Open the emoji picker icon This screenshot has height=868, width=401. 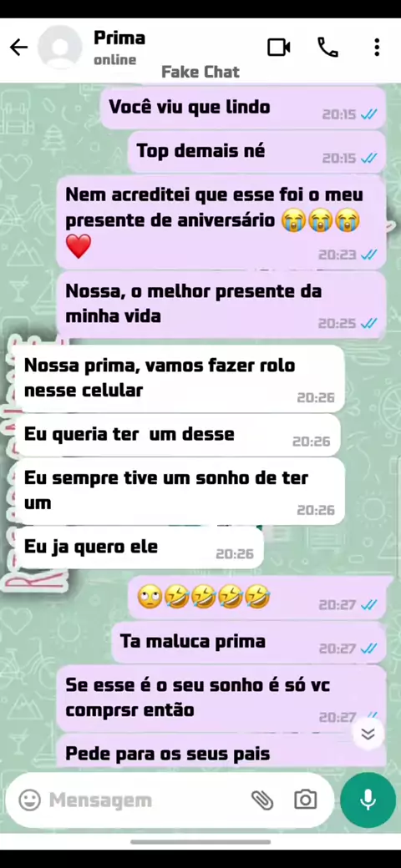tap(30, 800)
